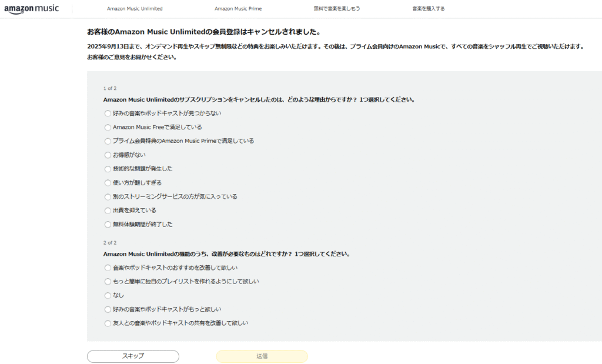The image size is (602, 364).
Task: Click the 2025年9月13日まで benefits notice text
Action: (x=336, y=46)
